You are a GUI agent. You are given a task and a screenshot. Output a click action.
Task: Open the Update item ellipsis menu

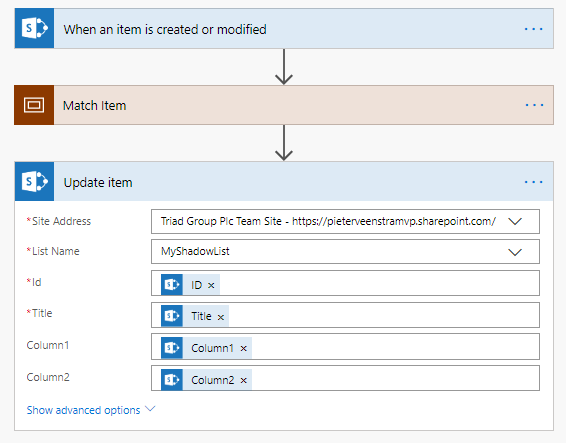pos(533,182)
